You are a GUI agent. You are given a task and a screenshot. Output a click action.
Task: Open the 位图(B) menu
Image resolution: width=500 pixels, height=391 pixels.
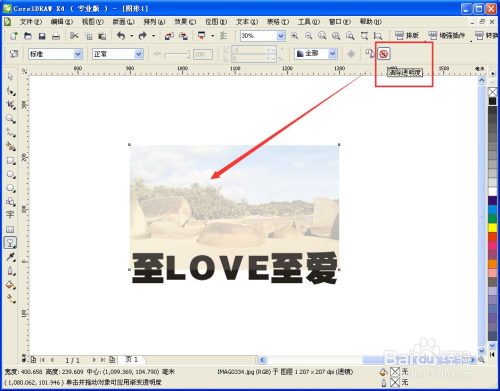pos(216,22)
